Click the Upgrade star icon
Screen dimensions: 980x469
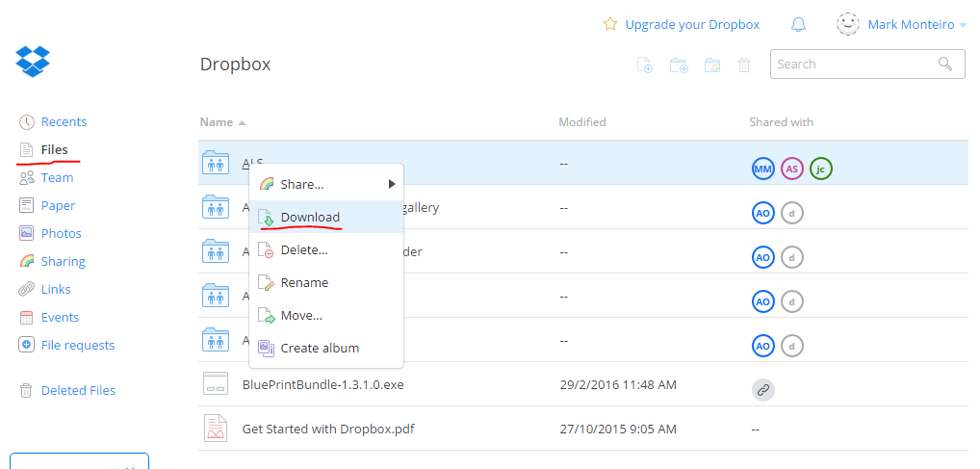coord(610,24)
